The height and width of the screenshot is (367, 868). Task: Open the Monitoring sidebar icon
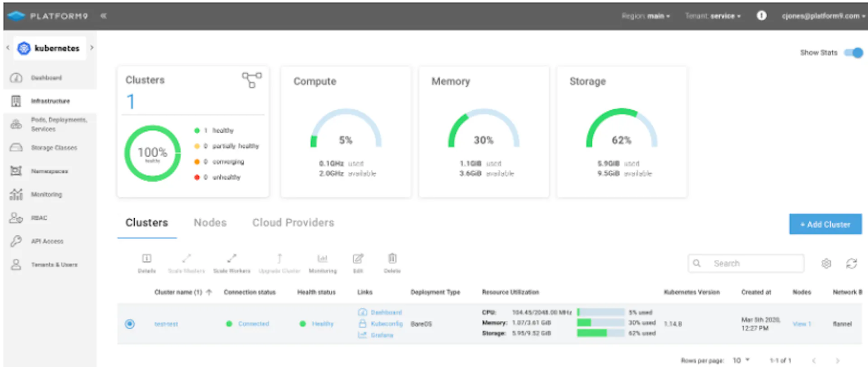point(16,194)
